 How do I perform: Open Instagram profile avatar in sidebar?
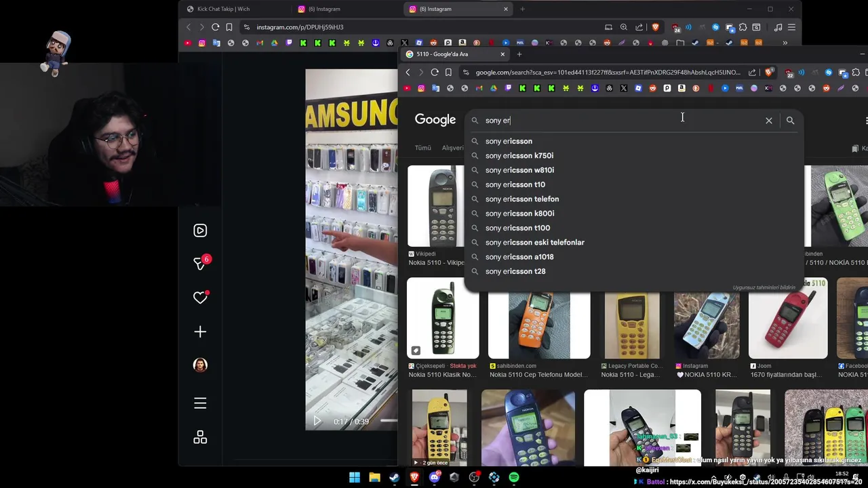[x=200, y=365]
